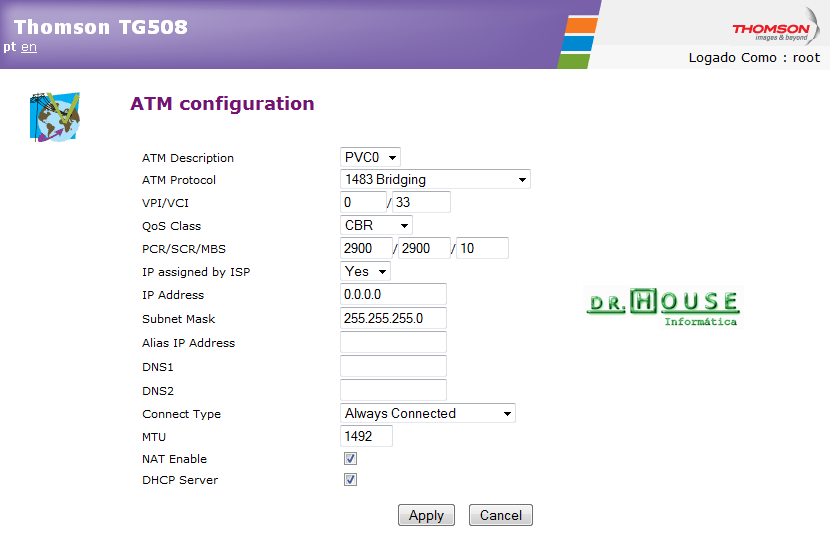Viewport: 830px width, 542px height.
Task: Click the DNS2 label
Action: coord(158,391)
